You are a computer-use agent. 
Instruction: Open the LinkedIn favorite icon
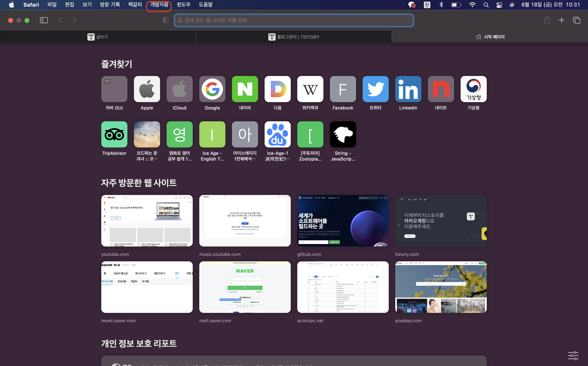[408, 89]
